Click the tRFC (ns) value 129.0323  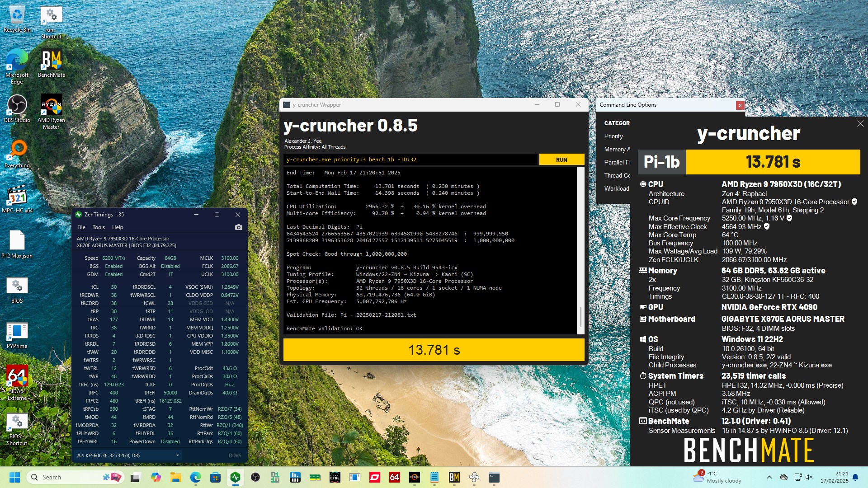(114, 385)
